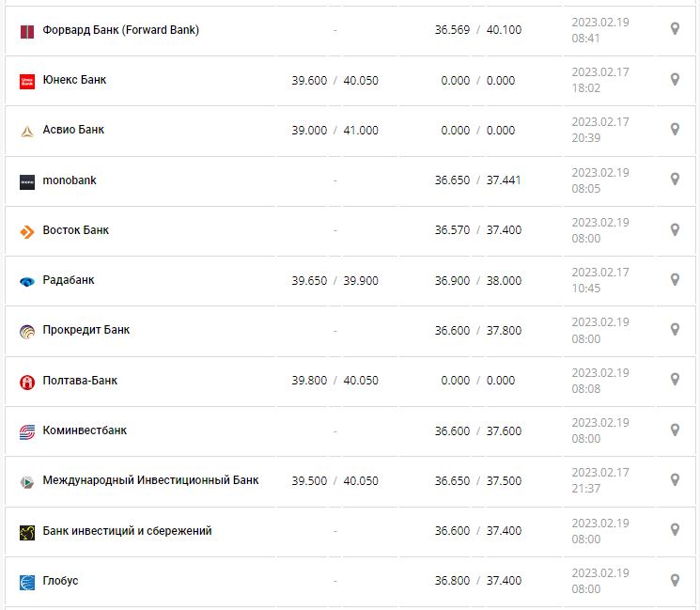
Task: Show Восток Банк location pin
Action: (675, 229)
